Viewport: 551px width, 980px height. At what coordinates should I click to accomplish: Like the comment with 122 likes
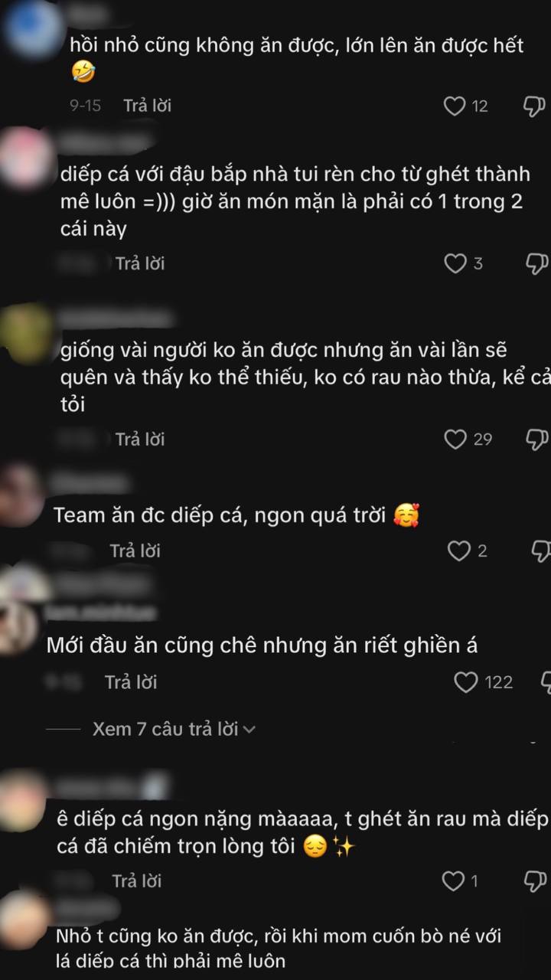click(x=466, y=682)
